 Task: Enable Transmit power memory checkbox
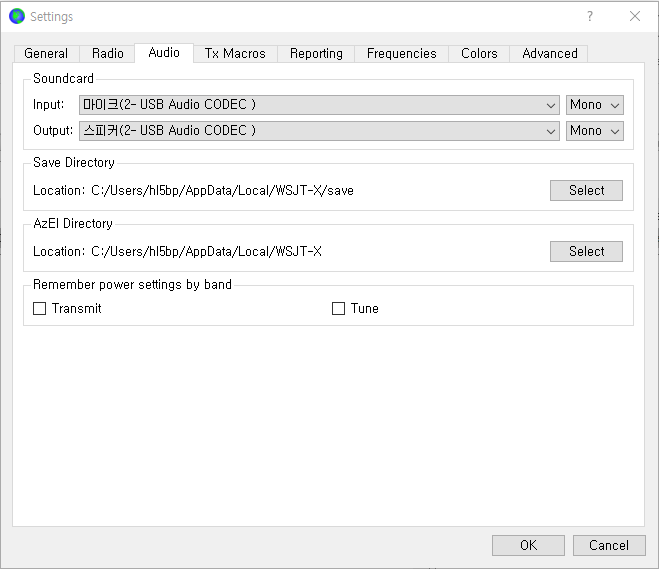tap(40, 309)
